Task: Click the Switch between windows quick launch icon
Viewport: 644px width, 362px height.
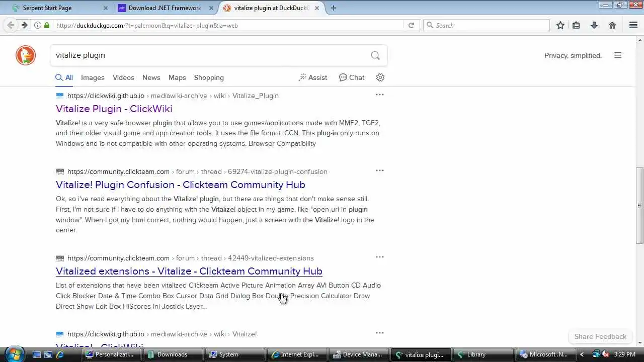Action: click(48, 354)
